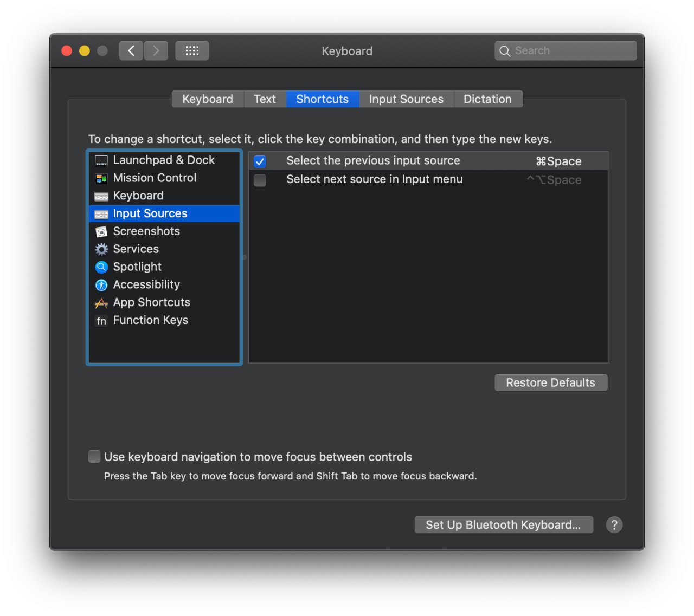Image resolution: width=694 pixels, height=616 pixels.
Task: Click the Keyboard category icon
Action: tap(101, 196)
